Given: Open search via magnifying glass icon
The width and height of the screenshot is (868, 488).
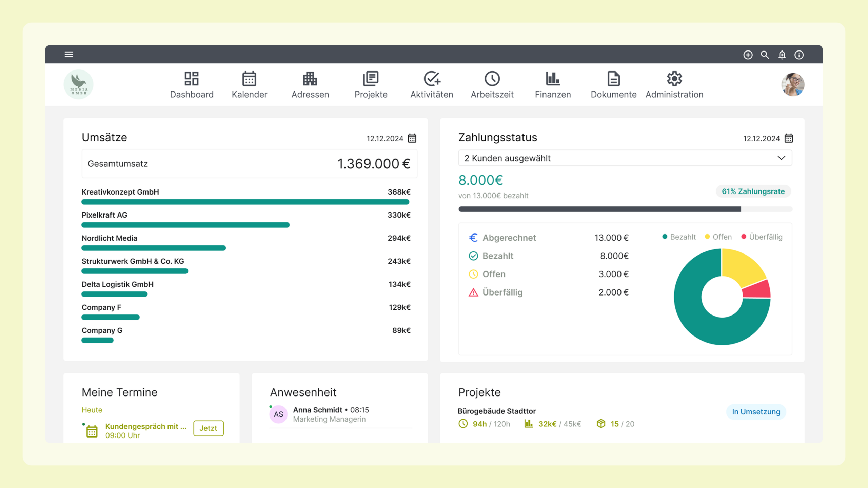Looking at the screenshot, I should (x=765, y=55).
